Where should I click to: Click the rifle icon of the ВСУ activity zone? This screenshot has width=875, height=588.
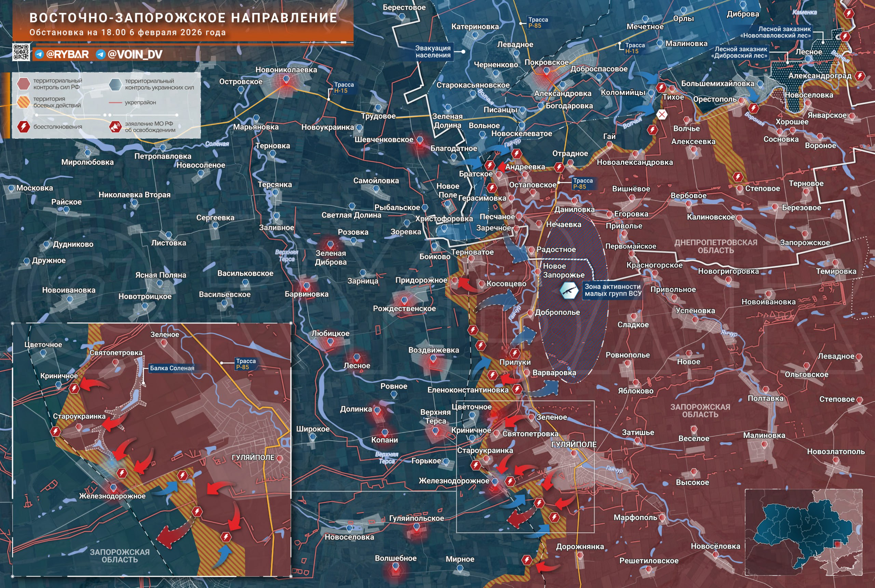click(x=569, y=290)
